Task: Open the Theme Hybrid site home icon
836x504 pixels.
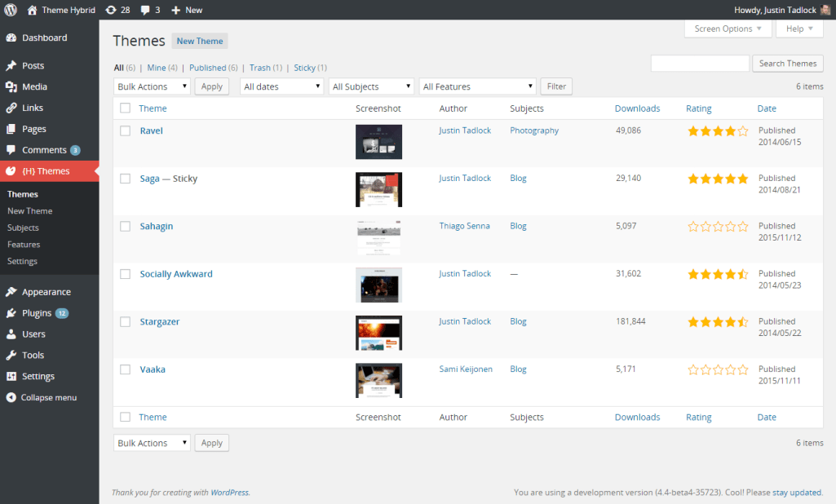Action: [32, 10]
